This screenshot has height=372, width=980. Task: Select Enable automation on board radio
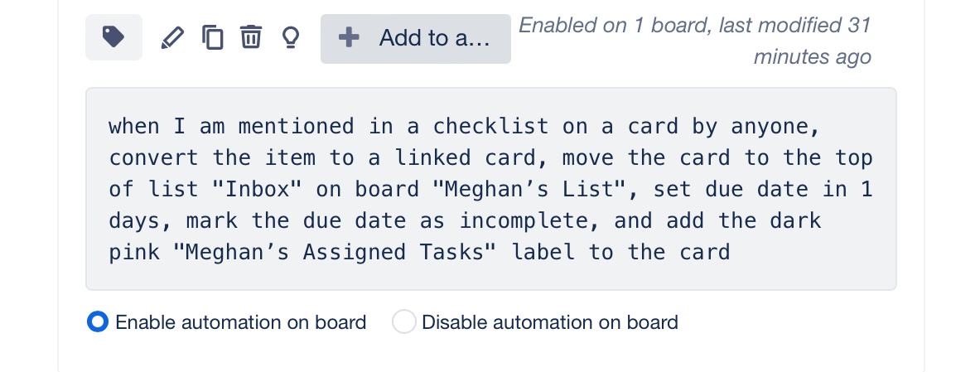point(98,322)
